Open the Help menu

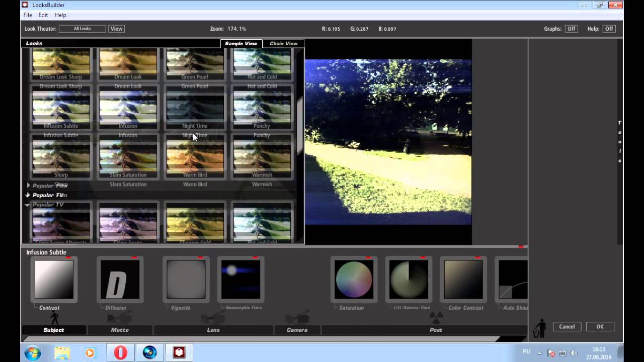tap(60, 15)
